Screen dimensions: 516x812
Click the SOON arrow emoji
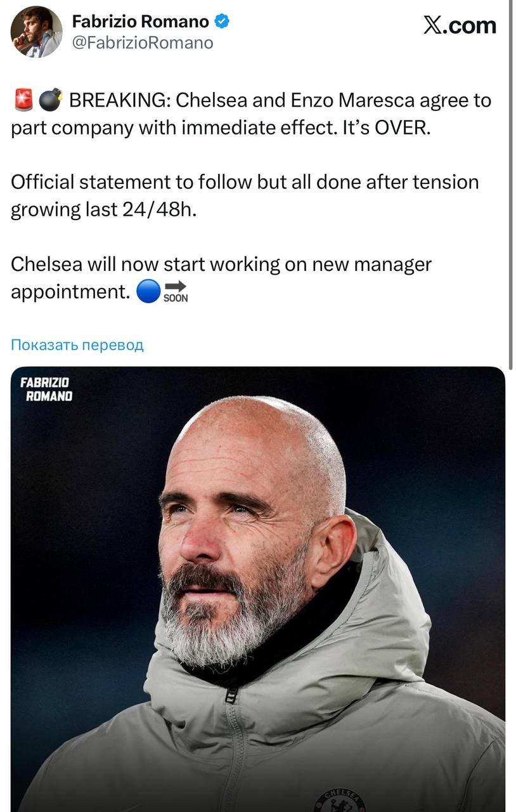click(176, 292)
